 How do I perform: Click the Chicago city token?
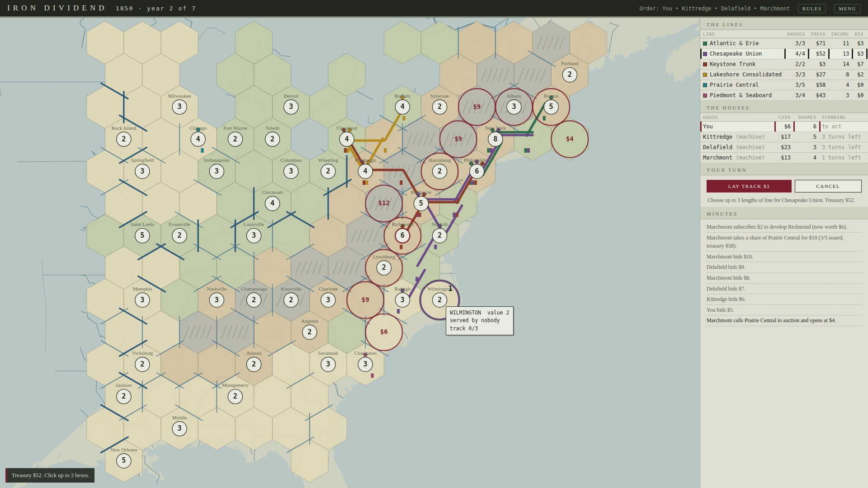(x=198, y=139)
